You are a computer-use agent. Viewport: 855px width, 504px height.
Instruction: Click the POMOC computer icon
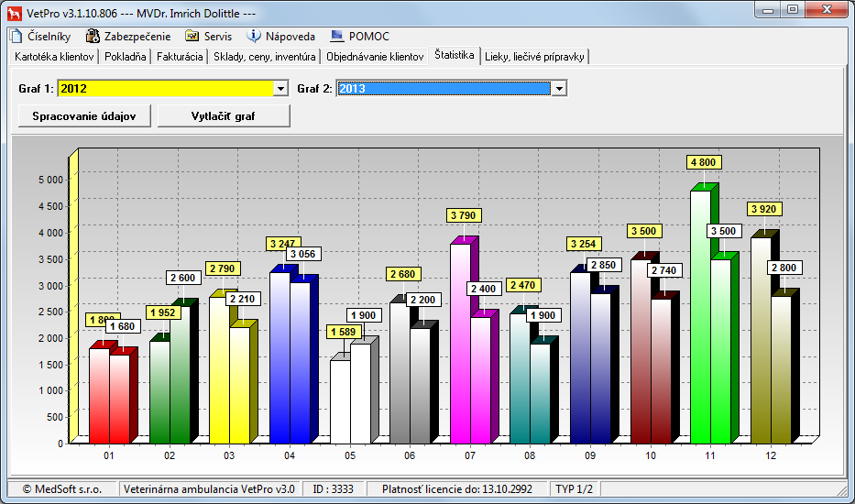click(x=337, y=37)
